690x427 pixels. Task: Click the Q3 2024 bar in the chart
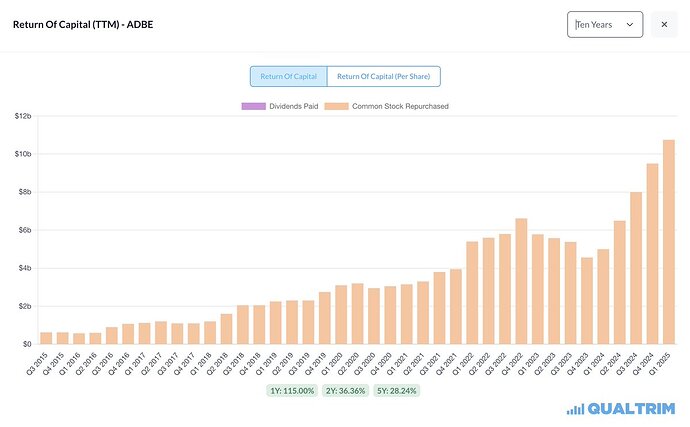(636, 268)
